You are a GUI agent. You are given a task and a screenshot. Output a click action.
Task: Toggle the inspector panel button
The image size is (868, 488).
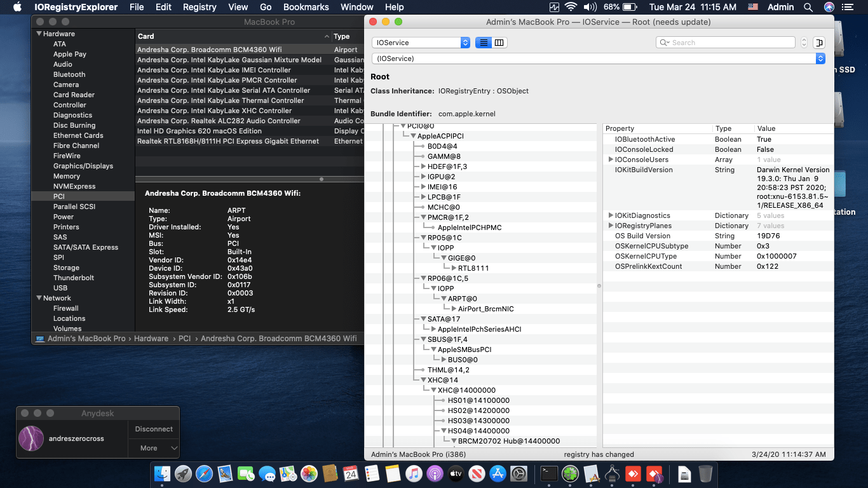click(818, 43)
